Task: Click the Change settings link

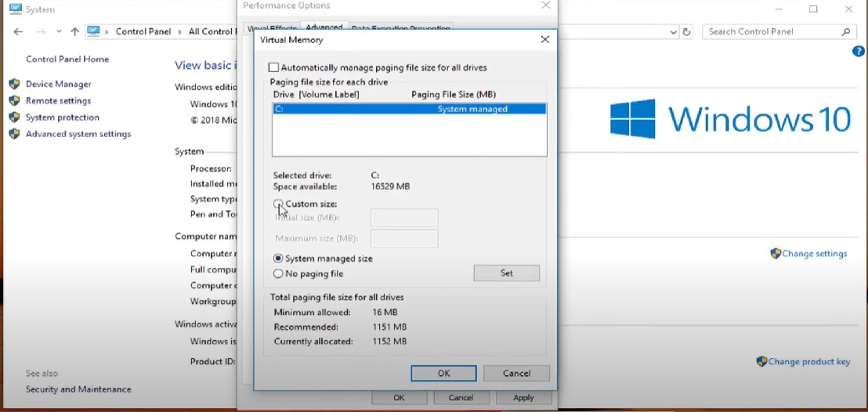Action: (814, 254)
